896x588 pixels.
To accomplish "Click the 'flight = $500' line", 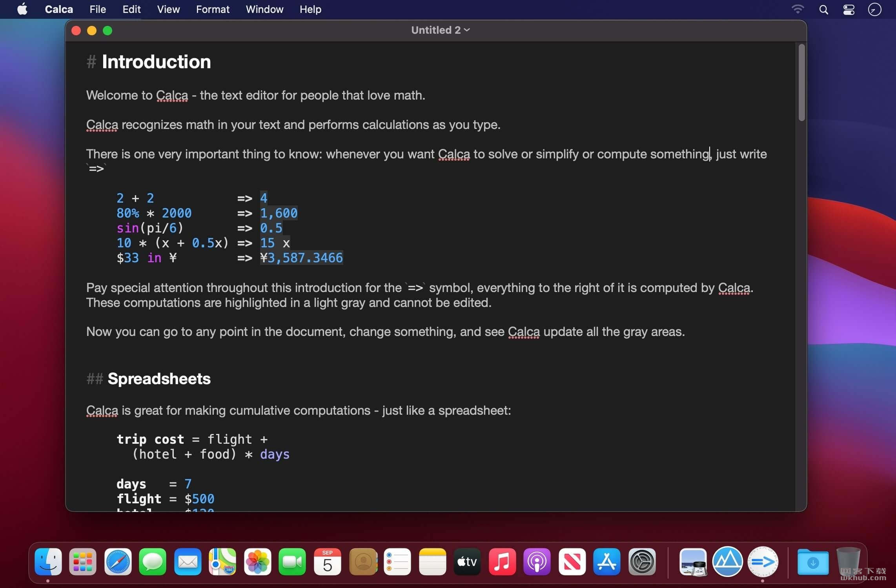I will (166, 499).
